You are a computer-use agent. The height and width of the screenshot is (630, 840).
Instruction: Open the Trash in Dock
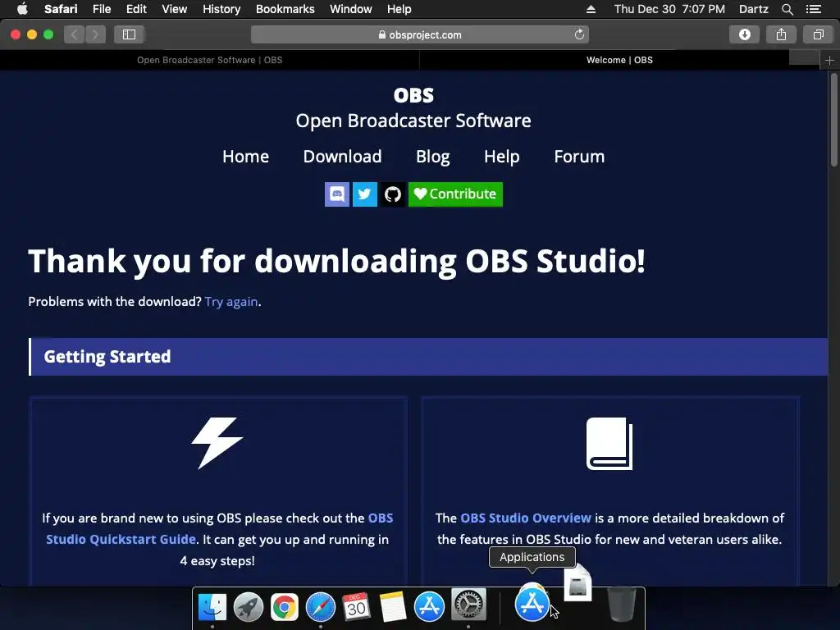(622, 604)
